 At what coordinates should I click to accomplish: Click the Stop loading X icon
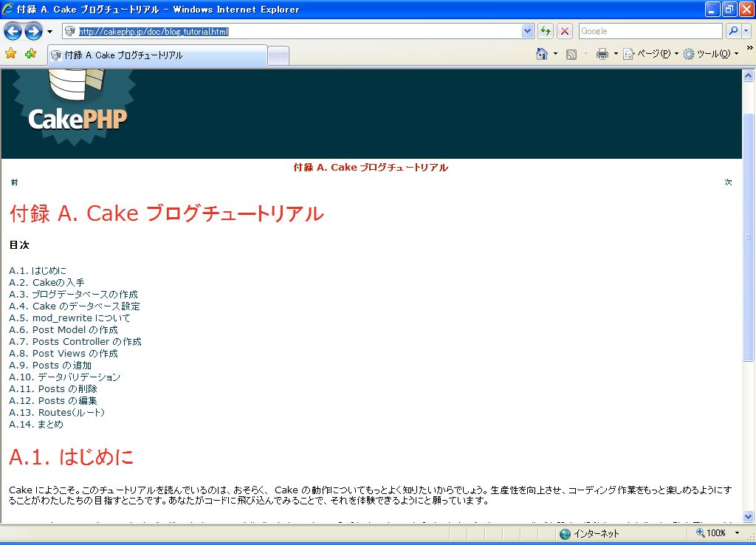point(565,31)
